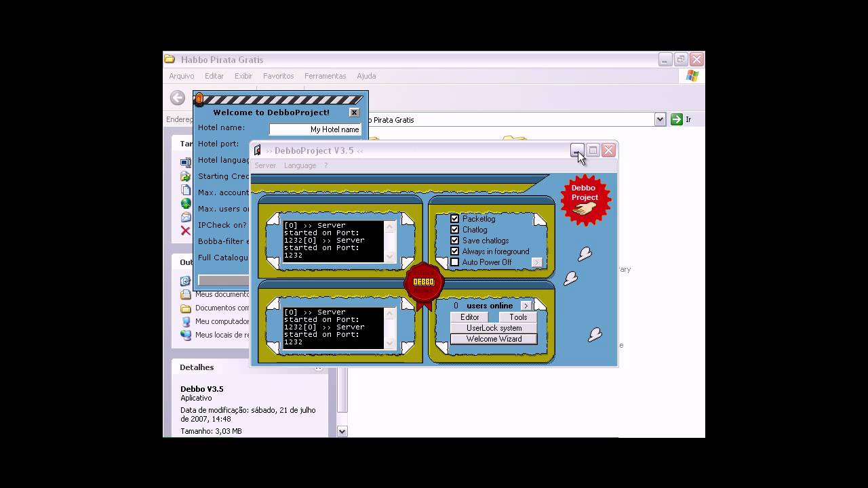Open the Ferramentas menu in Explorer
The height and width of the screenshot is (488, 868).
325,76
